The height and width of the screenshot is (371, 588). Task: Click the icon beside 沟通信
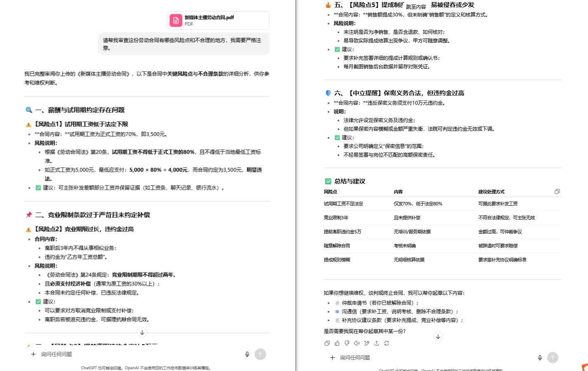pyautogui.click(x=337, y=311)
